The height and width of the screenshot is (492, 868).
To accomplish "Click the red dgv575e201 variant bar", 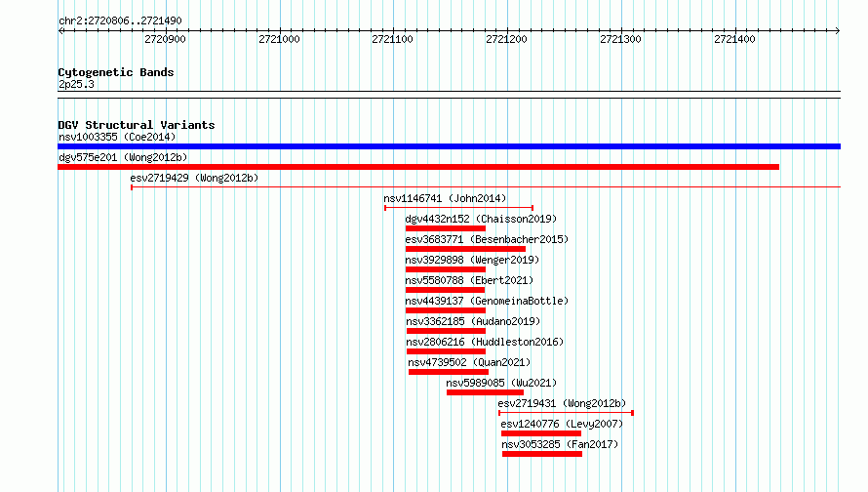I will coord(418,167).
